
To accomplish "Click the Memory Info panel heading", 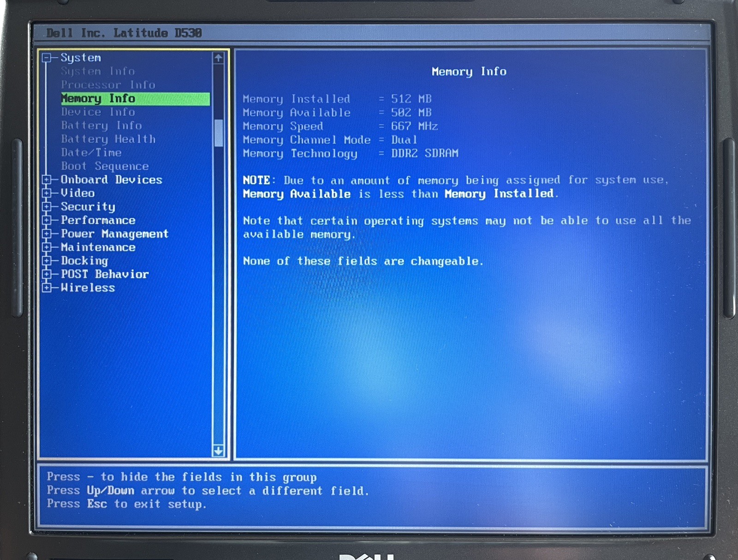I will coord(469,72).
